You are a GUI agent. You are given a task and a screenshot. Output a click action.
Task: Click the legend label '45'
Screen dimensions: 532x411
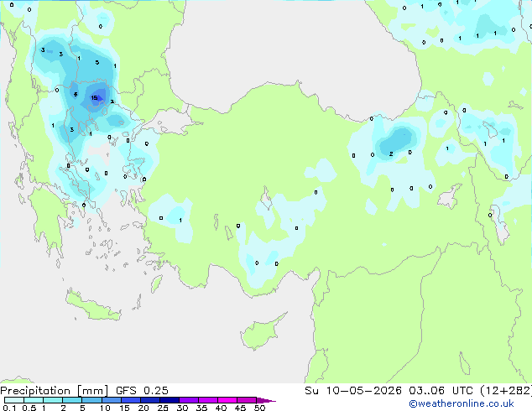(x=240, y=408)
